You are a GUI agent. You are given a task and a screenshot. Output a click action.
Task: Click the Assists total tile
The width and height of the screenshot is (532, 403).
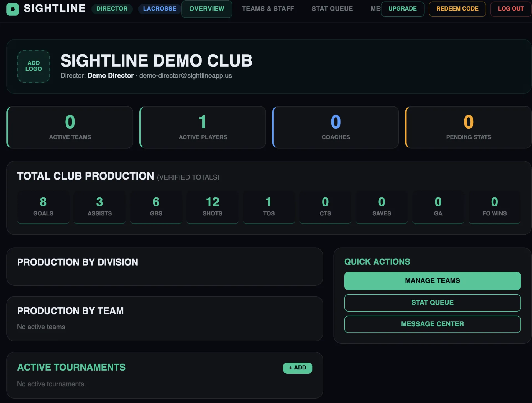(100, 207)
